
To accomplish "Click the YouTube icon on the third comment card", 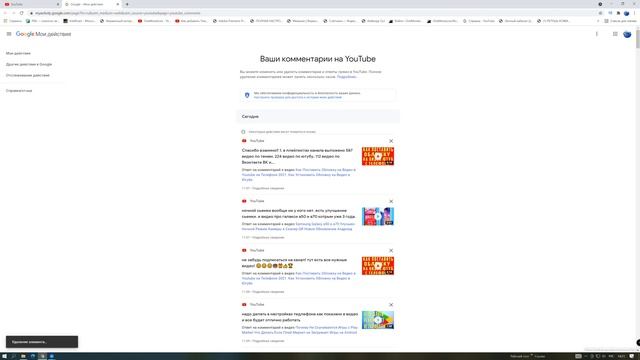I will click(244, 250).
